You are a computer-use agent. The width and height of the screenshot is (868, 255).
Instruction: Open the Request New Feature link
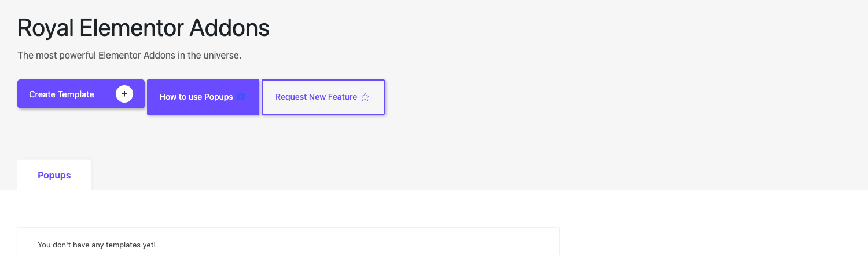tap(323, 97)
